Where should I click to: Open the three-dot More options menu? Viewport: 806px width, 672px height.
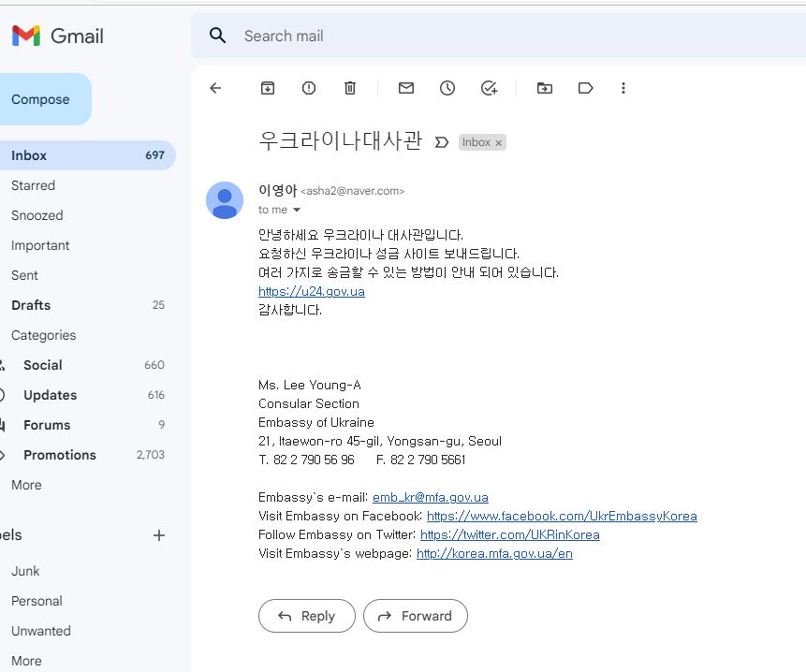pos(623,88)
